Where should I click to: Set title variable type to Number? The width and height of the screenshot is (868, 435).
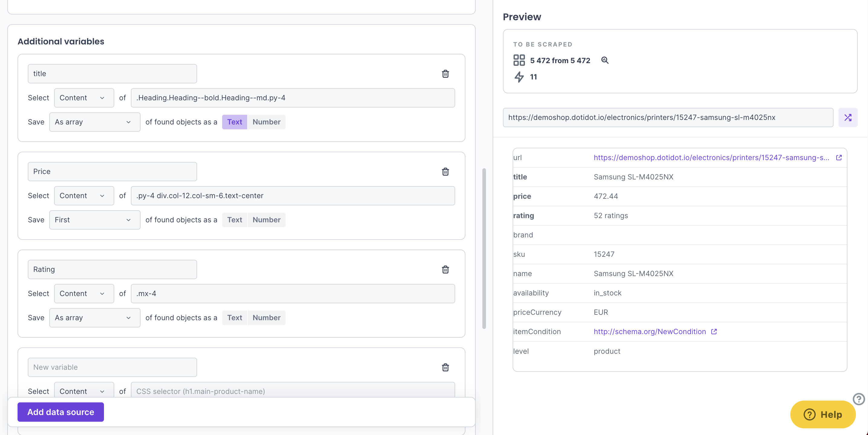point(266,122)
